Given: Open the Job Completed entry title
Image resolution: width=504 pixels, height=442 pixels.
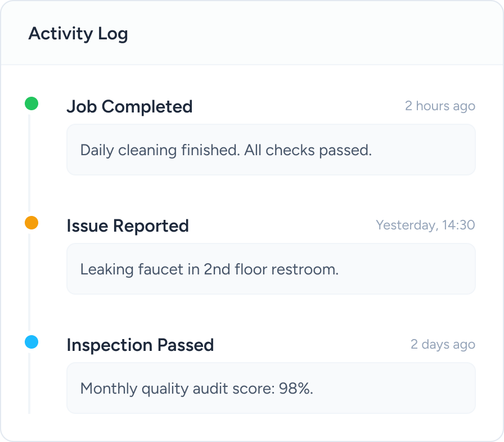Looking at the screenshot, I should click(129, 106).
